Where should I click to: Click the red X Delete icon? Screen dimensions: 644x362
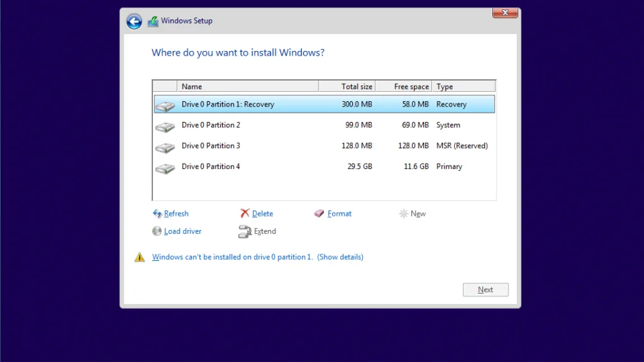[245, 213]
